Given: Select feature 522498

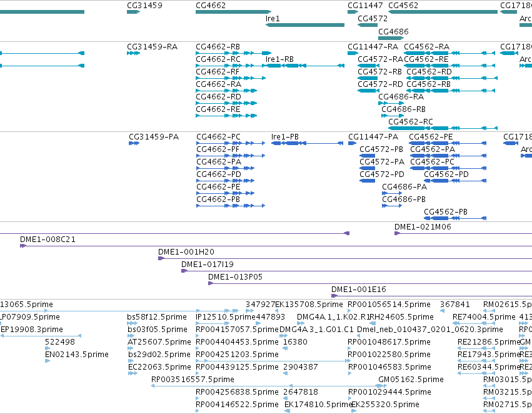Looking at the screenshot, I should tap(60, 342).
